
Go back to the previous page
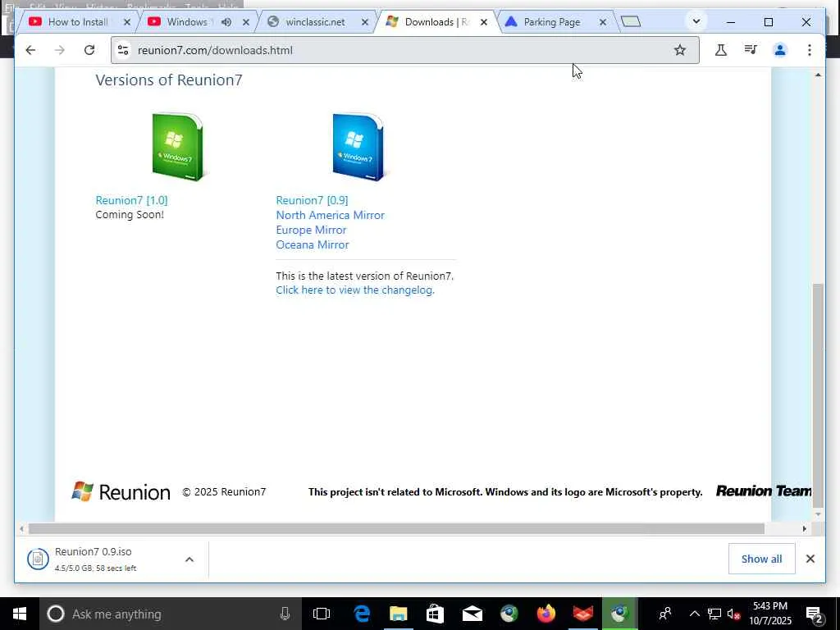[x=30, y=50]
